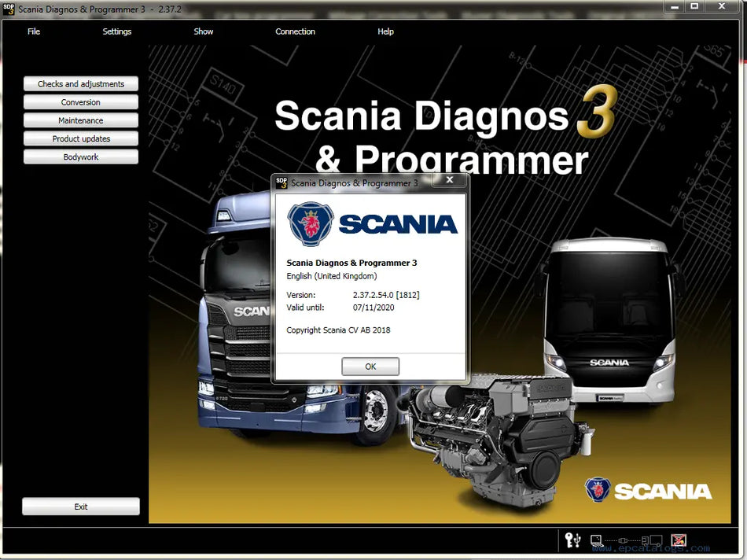The width and height of the screenshot is (747, 560).
Task: Open the Maintenance section
Action: (x=80, y=120)
